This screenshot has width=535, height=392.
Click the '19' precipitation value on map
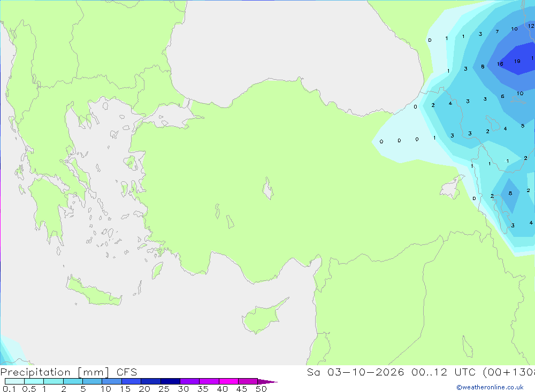(x=517, y=62)
